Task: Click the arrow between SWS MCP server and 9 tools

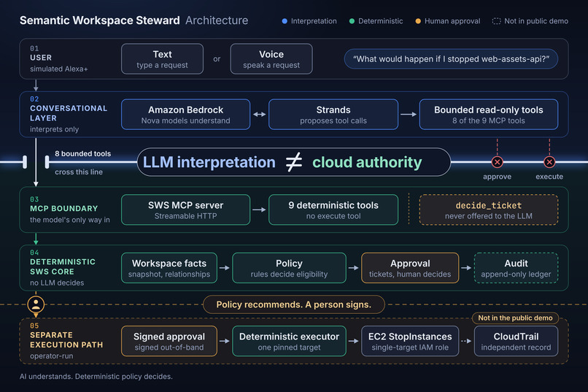Action: click(259, 210)
